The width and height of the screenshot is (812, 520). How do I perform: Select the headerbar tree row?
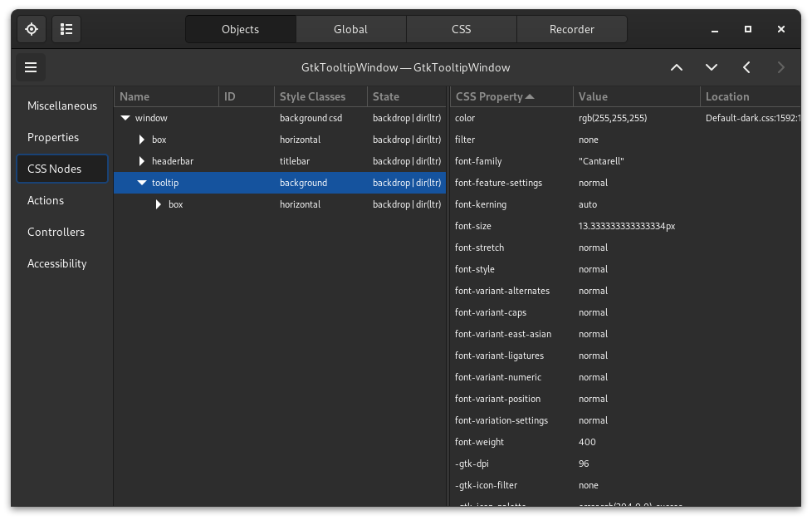click(280, 162)
